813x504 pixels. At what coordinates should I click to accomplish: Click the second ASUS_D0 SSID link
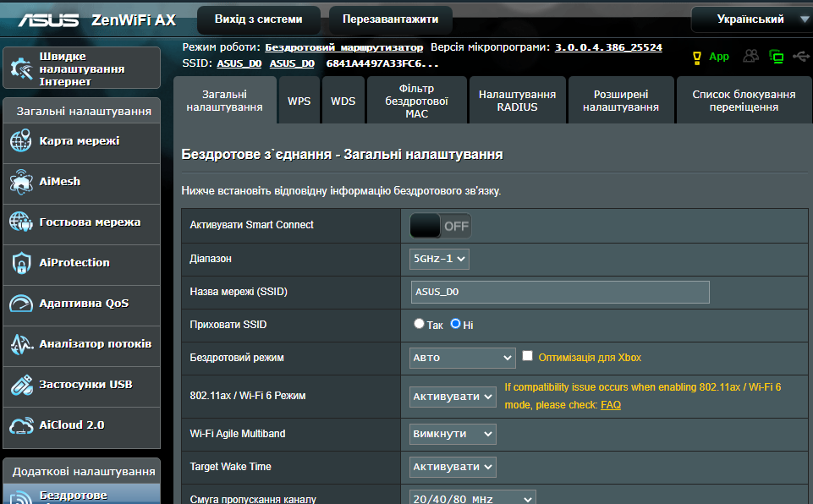coord(292,63)
